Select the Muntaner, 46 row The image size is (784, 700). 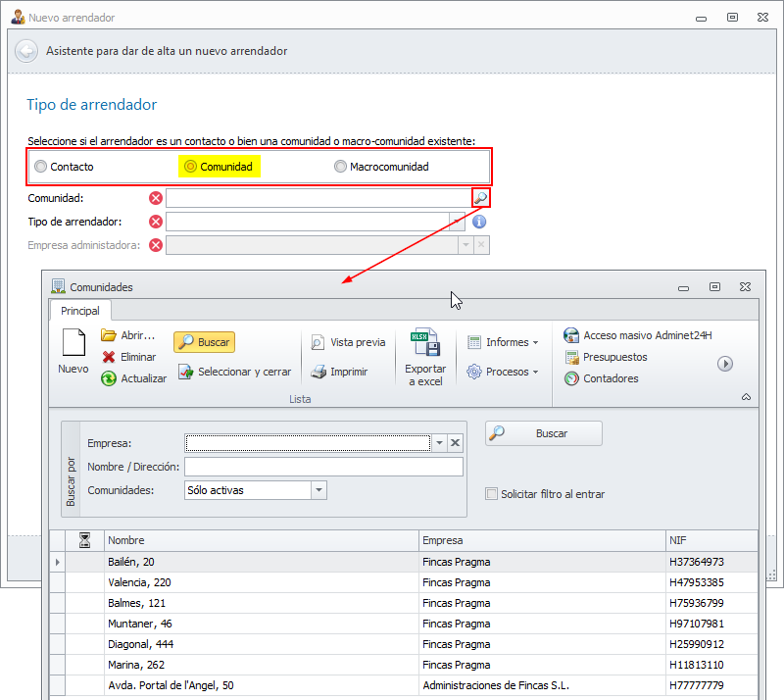(x=404, y=624)
